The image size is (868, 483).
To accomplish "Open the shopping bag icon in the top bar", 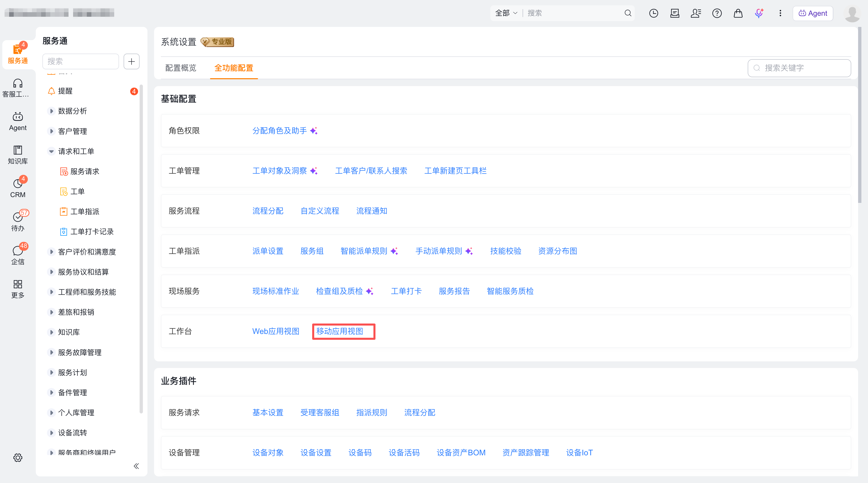I will coord(738,13).
